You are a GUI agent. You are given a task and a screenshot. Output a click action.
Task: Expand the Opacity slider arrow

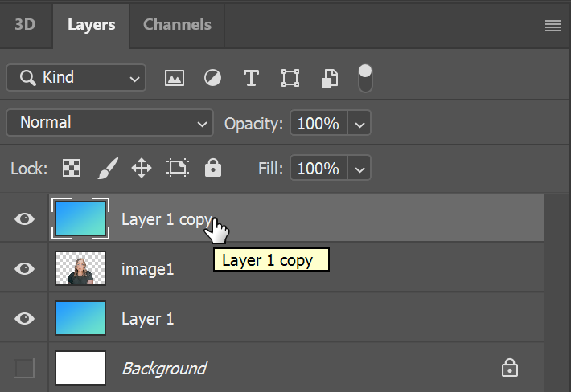359,123
